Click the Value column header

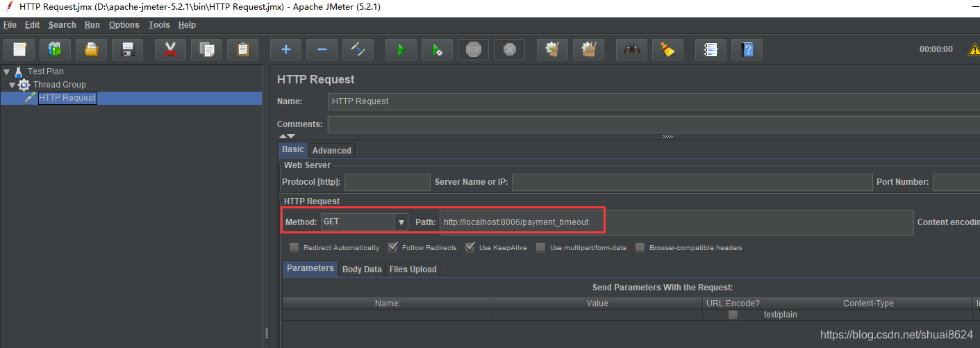click(597, 304)
